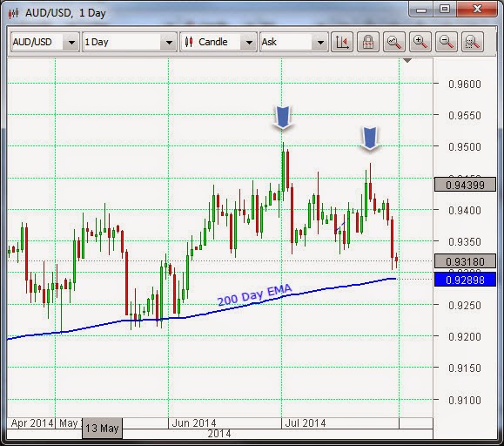The image size is (504, 446).
Task: Click the Jun 2014 time axis label
Action: pyautogui.click(x=194, y=423)
